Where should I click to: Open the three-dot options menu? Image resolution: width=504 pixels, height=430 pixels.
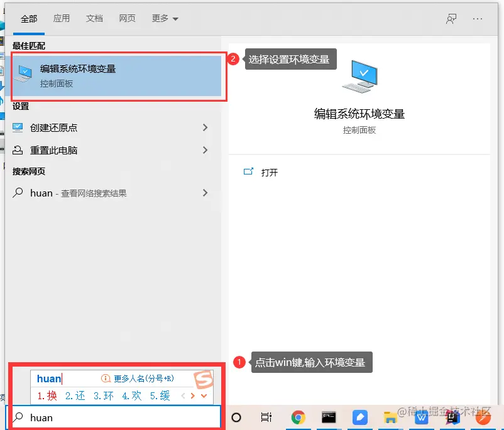point(478,19)
